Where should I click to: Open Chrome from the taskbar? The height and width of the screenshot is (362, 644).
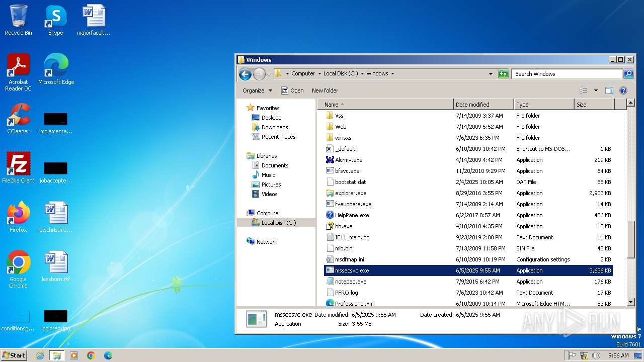91,355
